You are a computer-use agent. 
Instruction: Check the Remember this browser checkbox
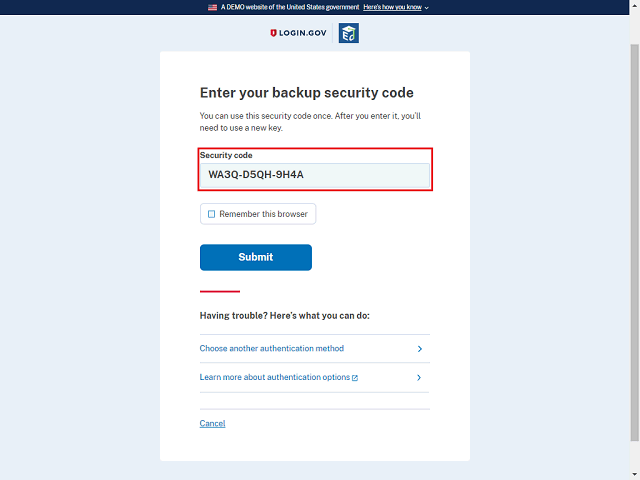tap(211, 214)
